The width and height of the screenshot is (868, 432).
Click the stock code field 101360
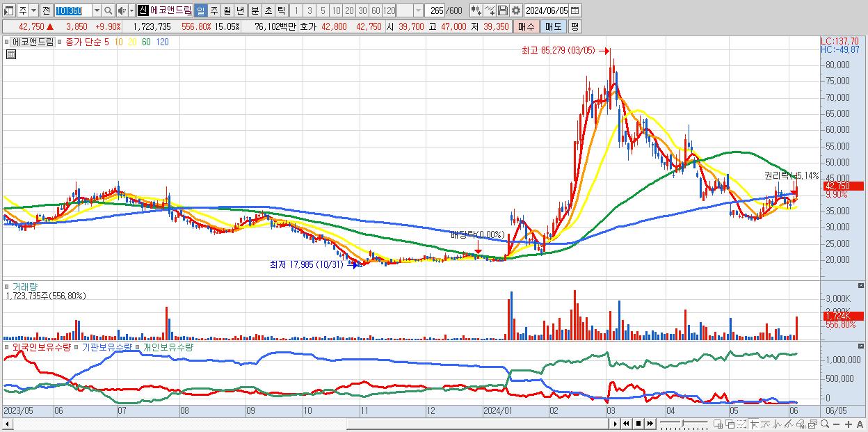point(73,10)
